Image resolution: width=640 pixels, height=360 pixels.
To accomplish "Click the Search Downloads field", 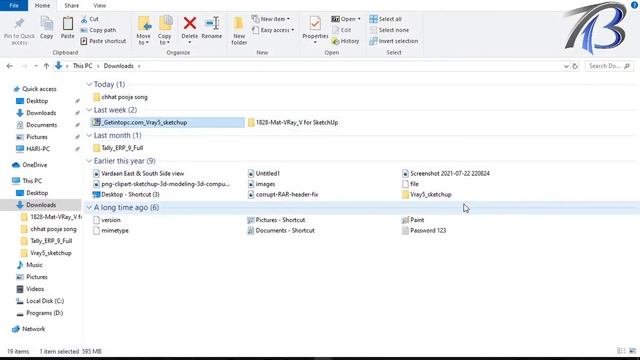I will coord(609,66).
